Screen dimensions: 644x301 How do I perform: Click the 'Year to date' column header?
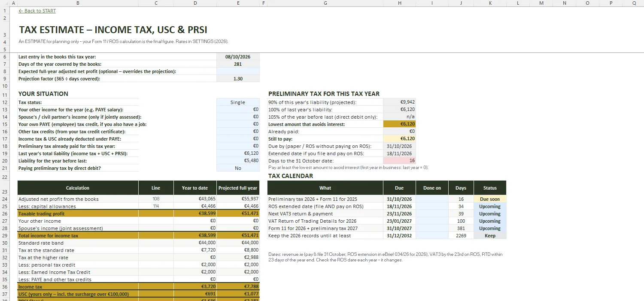coord(195,188)
